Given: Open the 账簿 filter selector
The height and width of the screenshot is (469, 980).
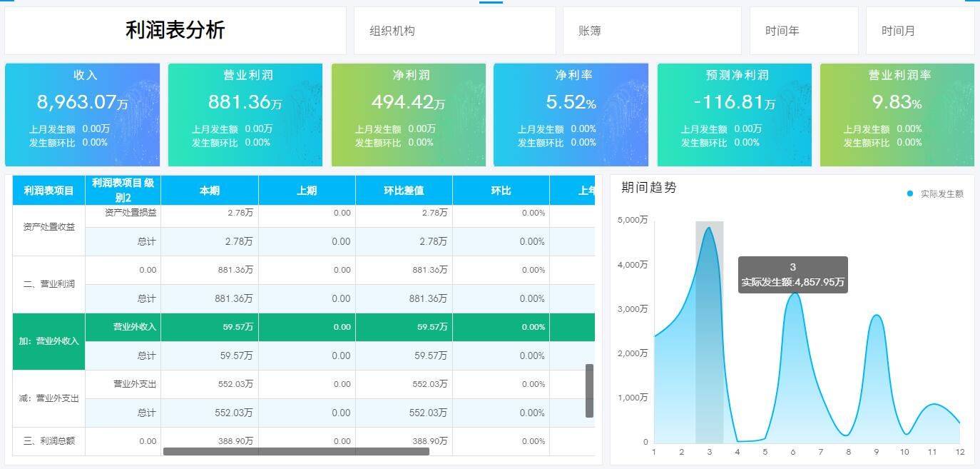Looking at the screenshot, I should (x=651, y=31).
